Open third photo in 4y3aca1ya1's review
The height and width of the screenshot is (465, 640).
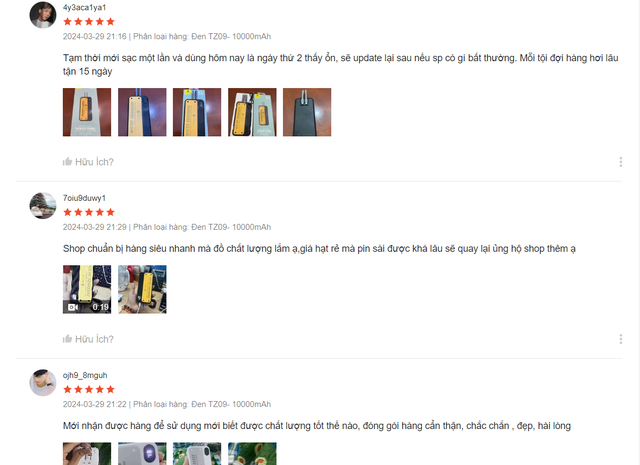[x=197, y=112]
